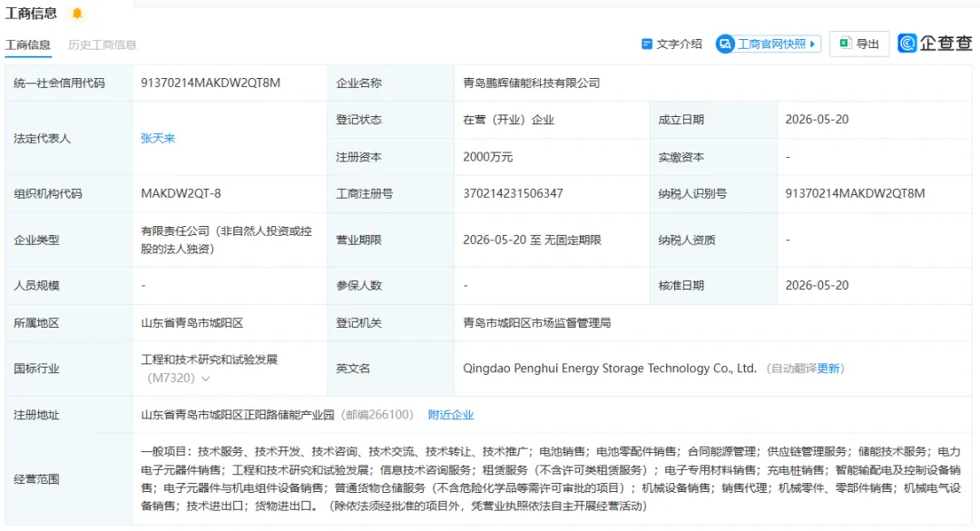Click the 注册资本 label
The height and width of the screenshot is (531, 980).
click(x=358, y=157)
